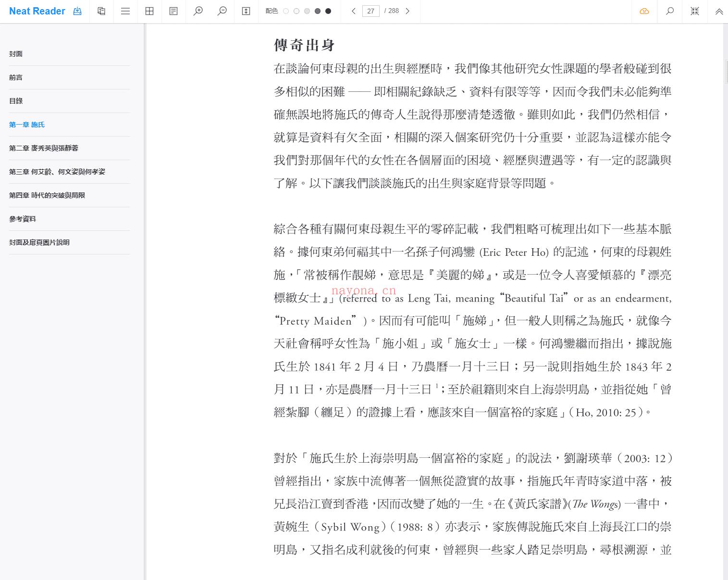The height and width of the screenshot is (580, 728).
Task: Select the black color scheme circle
Action: [328, 11]
